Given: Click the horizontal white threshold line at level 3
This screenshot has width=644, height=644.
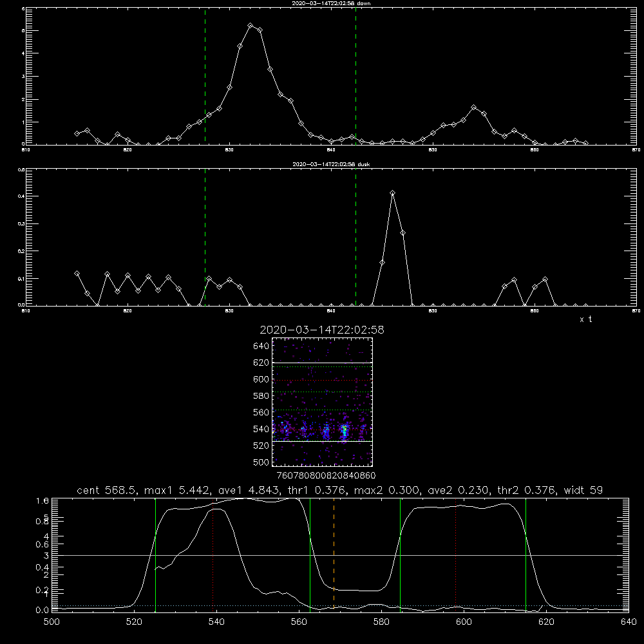Looking at the screenshot, I should coord(339,555).
